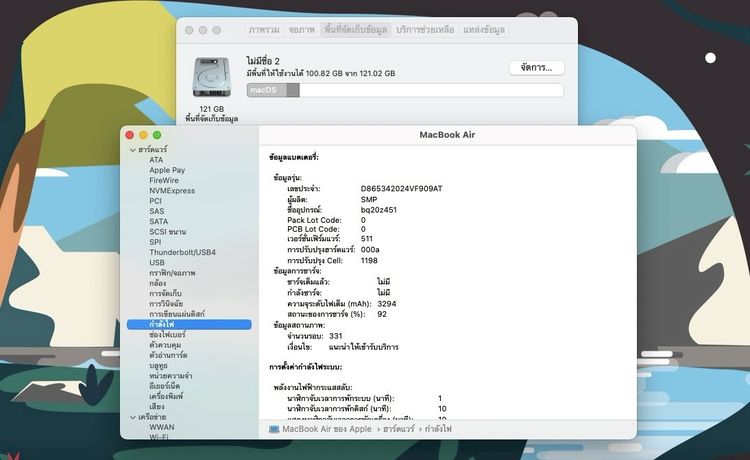This screenshot has width=750, height=460.
Task: Select SCSI ขนาน in the sidebar
Action: coord(167,231)
